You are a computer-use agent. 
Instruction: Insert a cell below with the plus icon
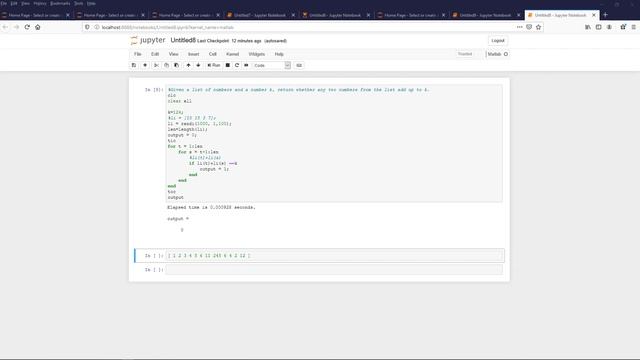pyautogui.click(x=145, y=65)
